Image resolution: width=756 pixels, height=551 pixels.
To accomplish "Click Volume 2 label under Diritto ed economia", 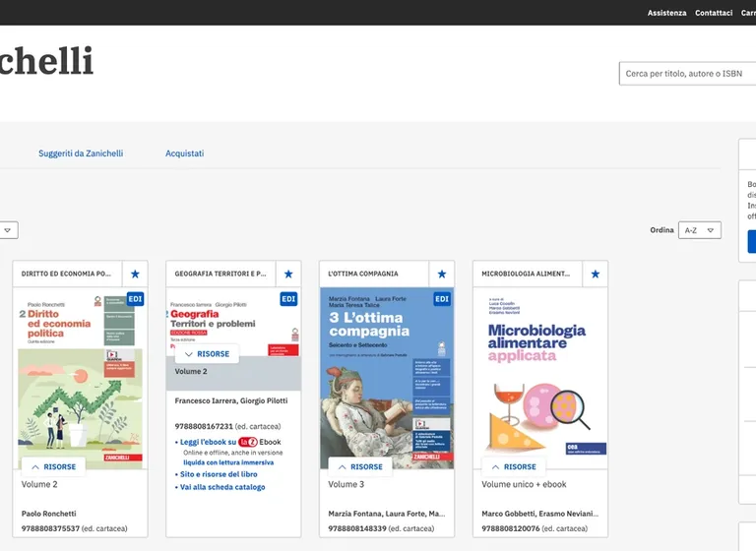I will tap(39, 484).
